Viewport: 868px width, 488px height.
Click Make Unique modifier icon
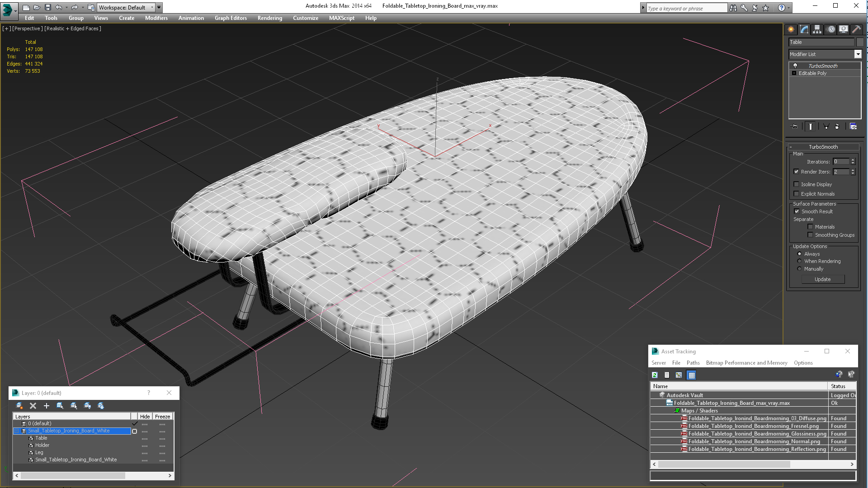pyautogui.click(x=826, y=127)
